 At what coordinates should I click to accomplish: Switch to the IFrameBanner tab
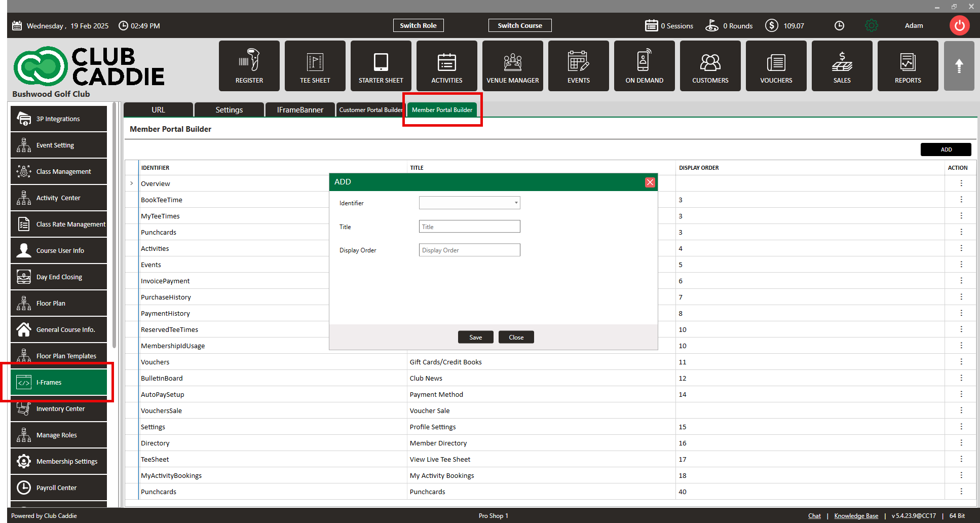coord(300,109)
